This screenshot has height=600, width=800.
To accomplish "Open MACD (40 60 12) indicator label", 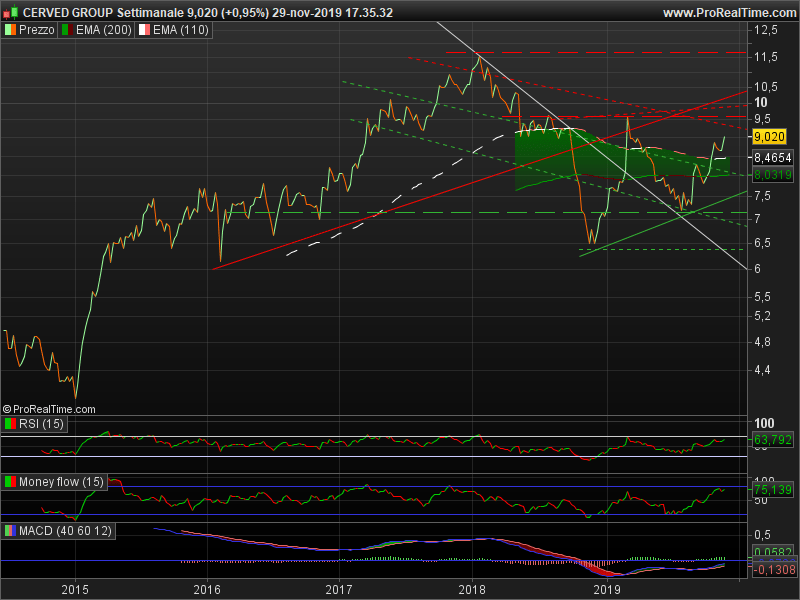I will (66, 529).
